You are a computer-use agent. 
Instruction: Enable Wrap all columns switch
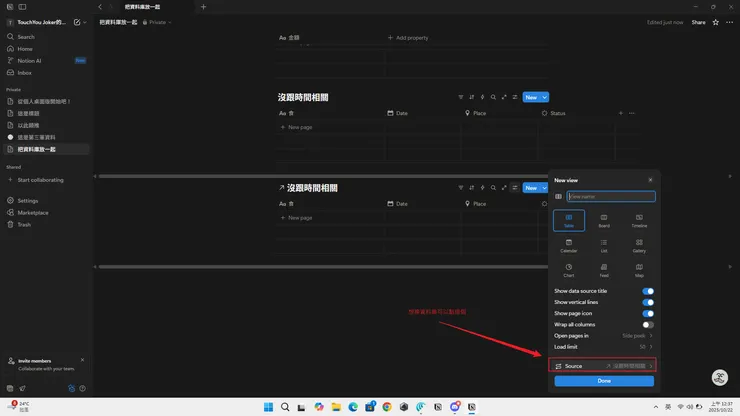pyautogui.click(x=648, y=325)
